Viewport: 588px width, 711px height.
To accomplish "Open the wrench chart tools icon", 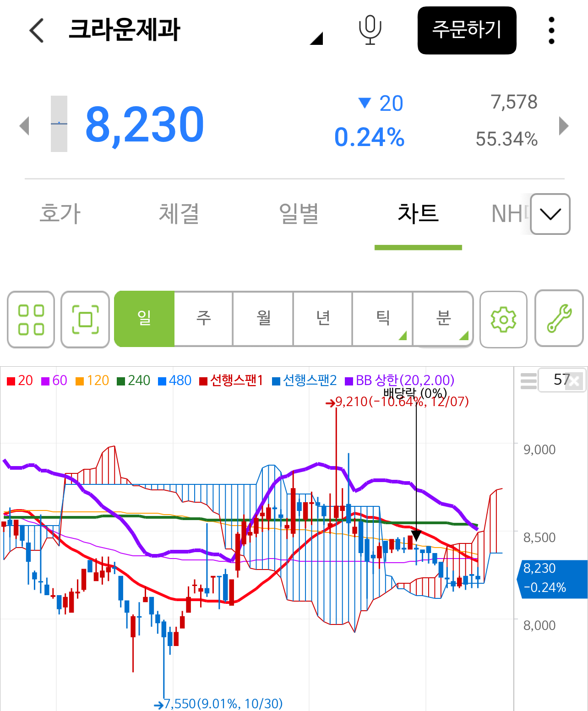I will 559,319.
